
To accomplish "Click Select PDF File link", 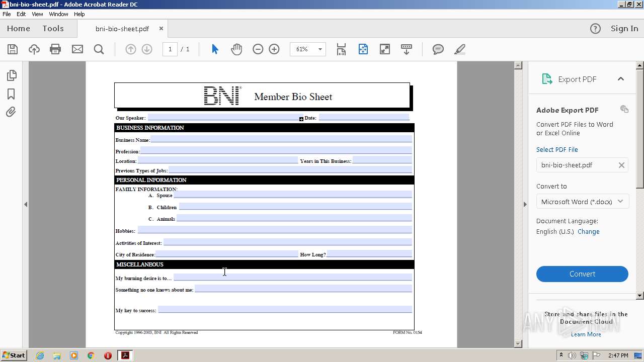I will click(557, 149).
